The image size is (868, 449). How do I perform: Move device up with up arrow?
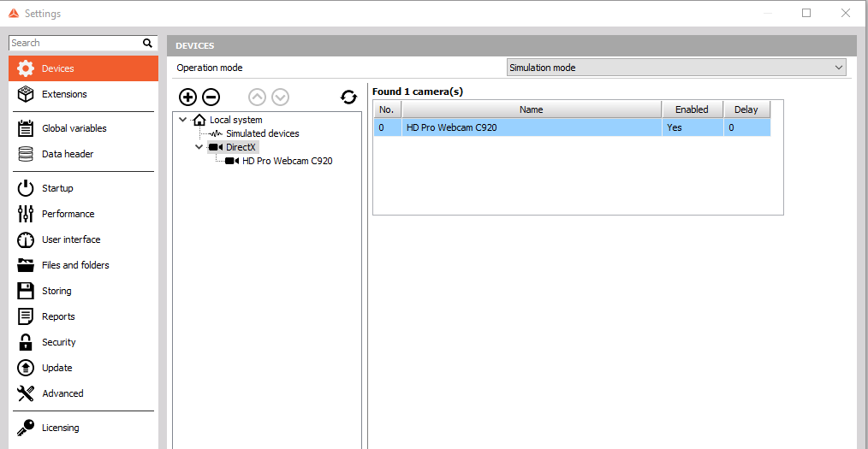(258, 97)
